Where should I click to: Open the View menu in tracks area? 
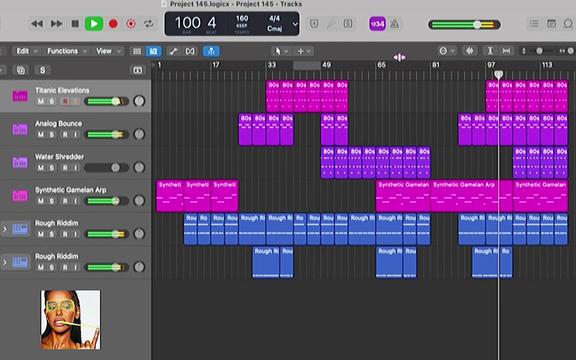click(108, 51)
